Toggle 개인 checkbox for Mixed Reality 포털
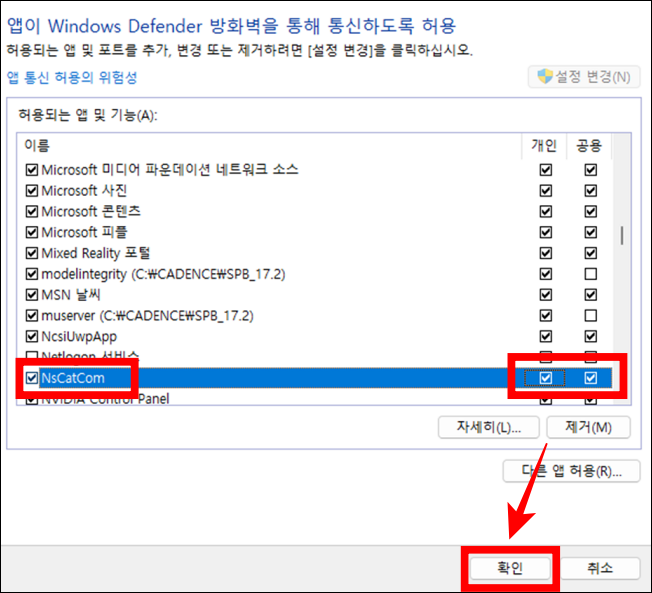Viewport: 652px width, 593px height. [546, 253]
